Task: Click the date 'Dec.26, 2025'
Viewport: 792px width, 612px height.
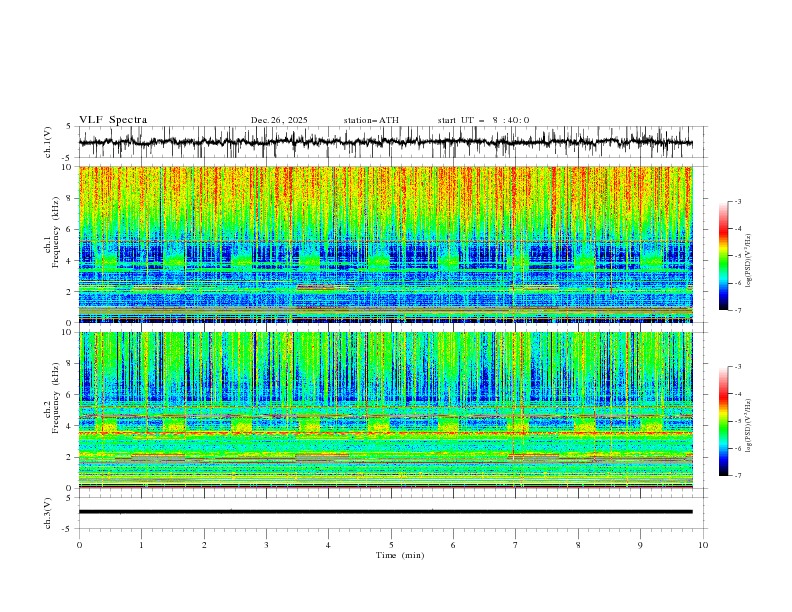Action: [x=279, y=120]
